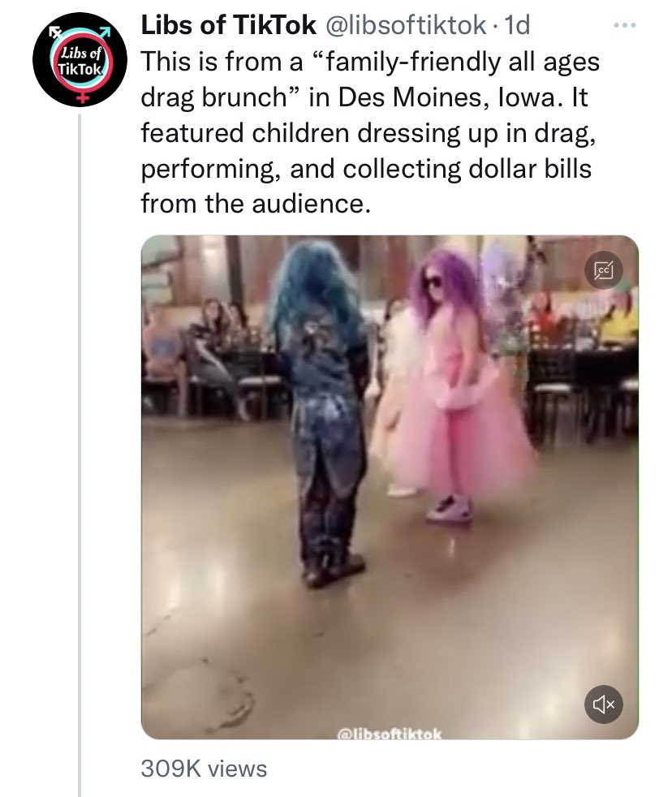View the 309K views count details
Screen dimensions: 672x797
(204, 769)
